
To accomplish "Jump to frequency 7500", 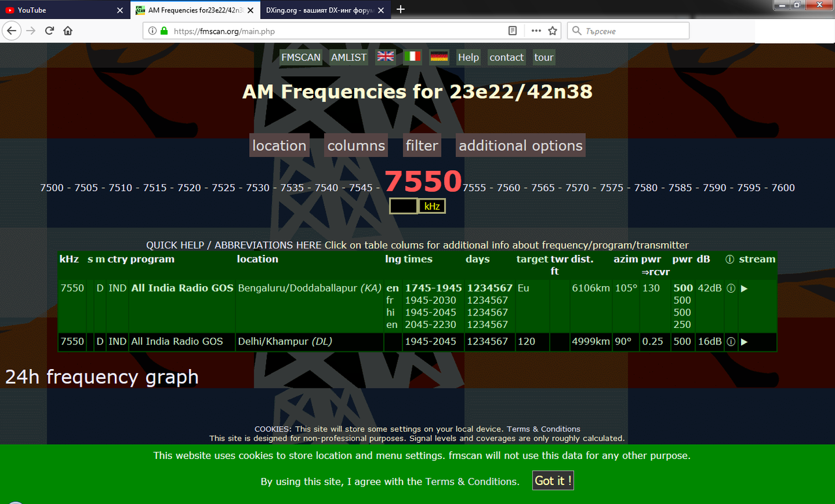I will click(52, 188).
